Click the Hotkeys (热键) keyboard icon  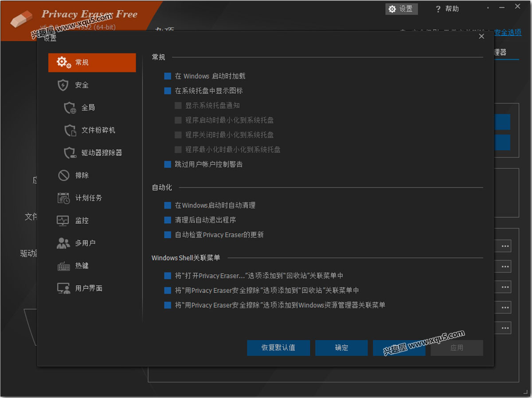tap(63, 266)
